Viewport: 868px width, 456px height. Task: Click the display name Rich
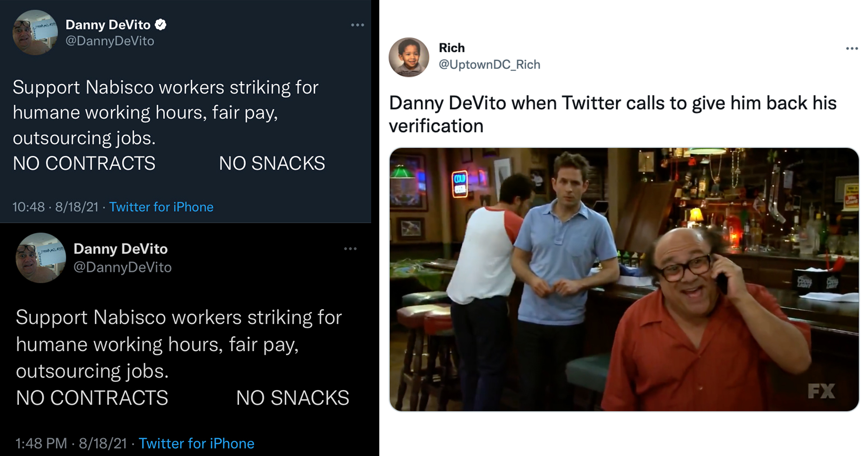(x=452, y=47)
